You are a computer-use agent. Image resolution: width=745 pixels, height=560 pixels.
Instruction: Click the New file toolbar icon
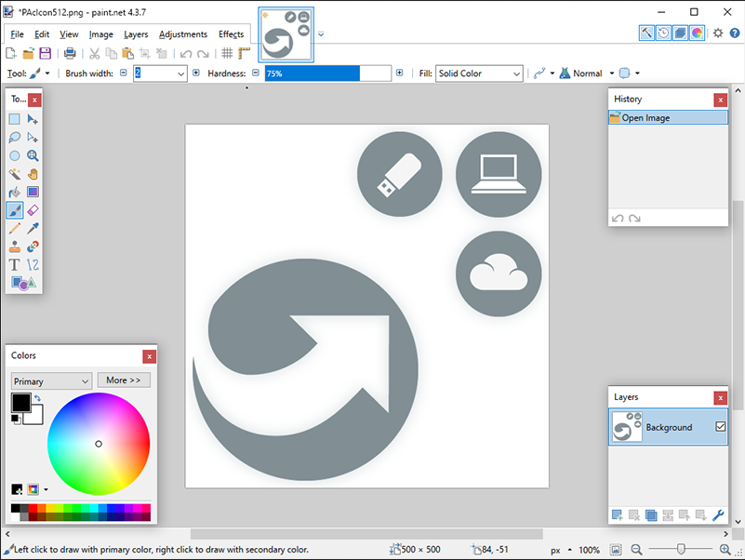[11, 53]
